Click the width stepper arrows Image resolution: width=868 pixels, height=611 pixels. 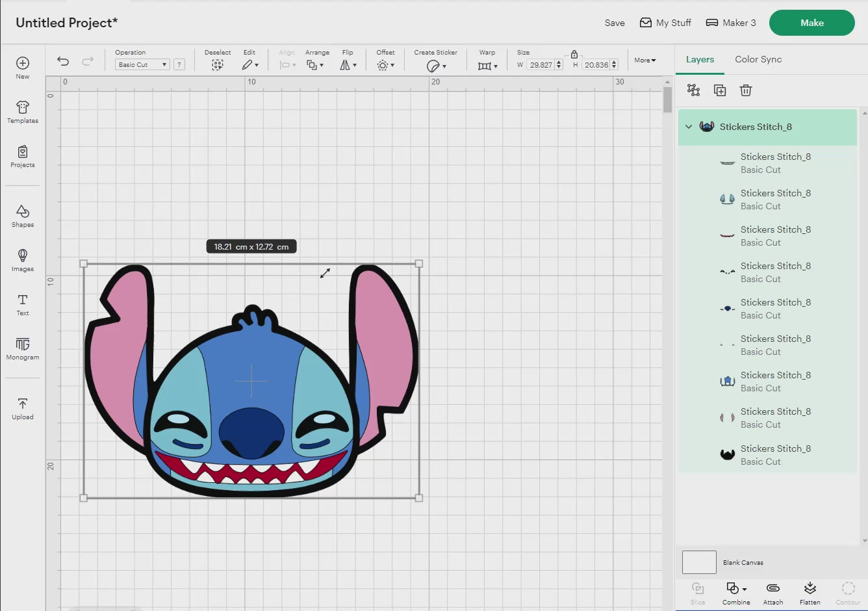559,64
